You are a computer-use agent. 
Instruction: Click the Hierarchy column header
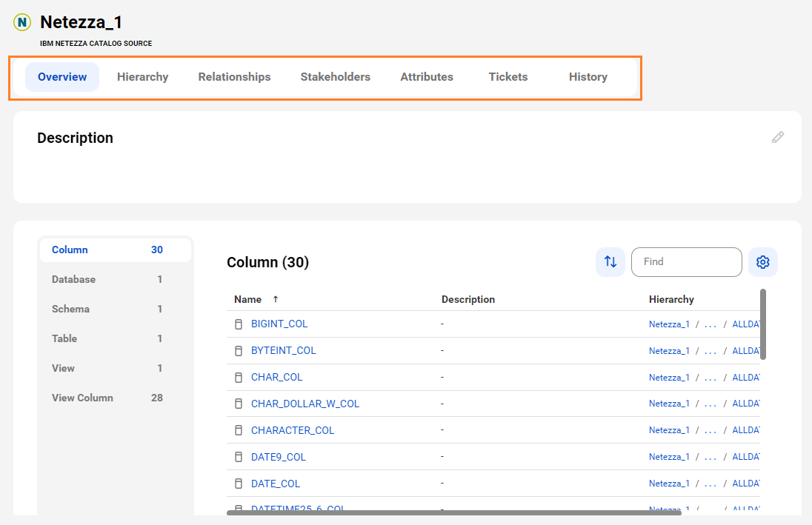pyautogui.click(x=671, y=299)
